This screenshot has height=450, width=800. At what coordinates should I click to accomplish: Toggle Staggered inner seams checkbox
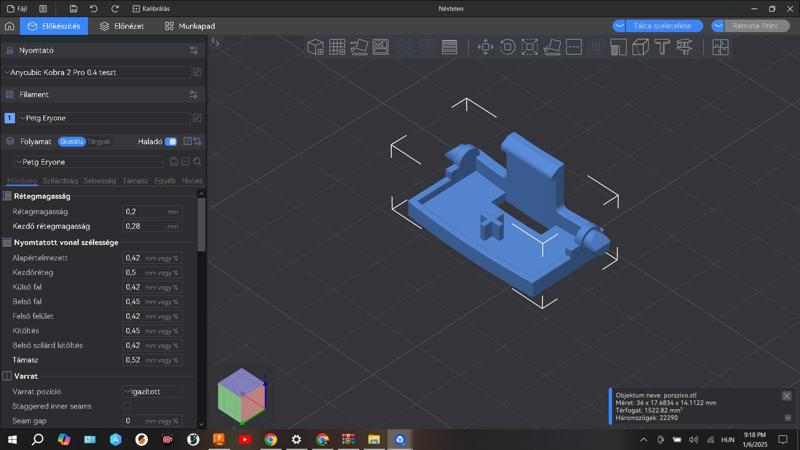pos(127,406)
